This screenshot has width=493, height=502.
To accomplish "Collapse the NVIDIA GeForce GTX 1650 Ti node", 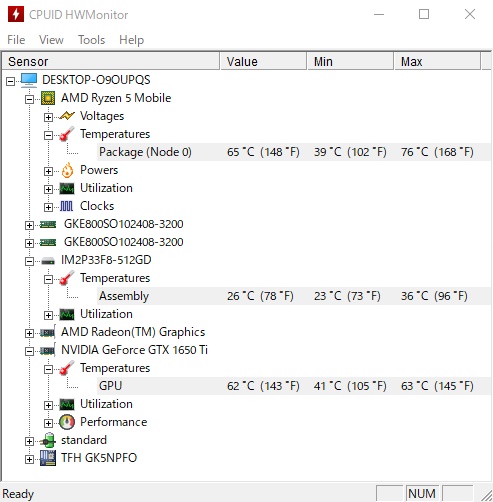I will [29, 351].
